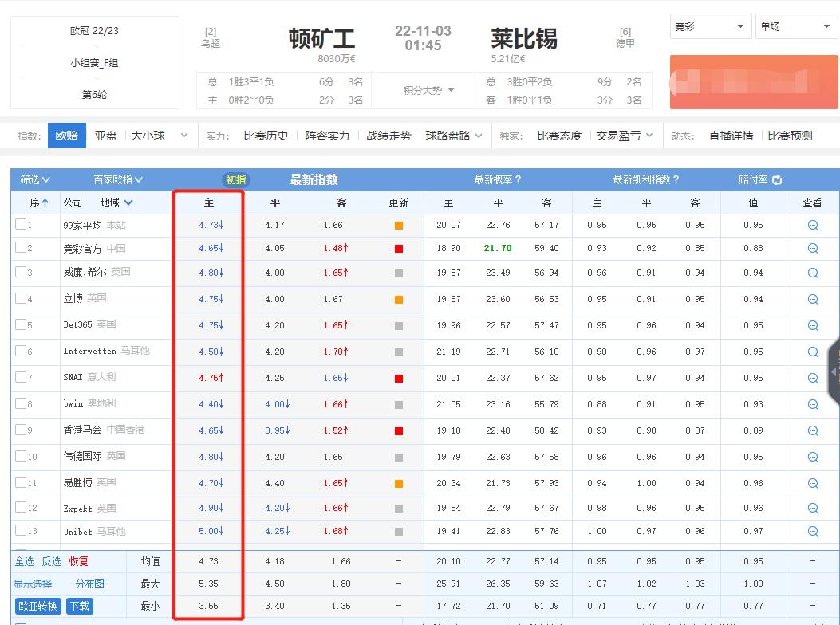The image size is (840, 625).
Task: Tick the checkbox beside Unibet
Action: 20,531
